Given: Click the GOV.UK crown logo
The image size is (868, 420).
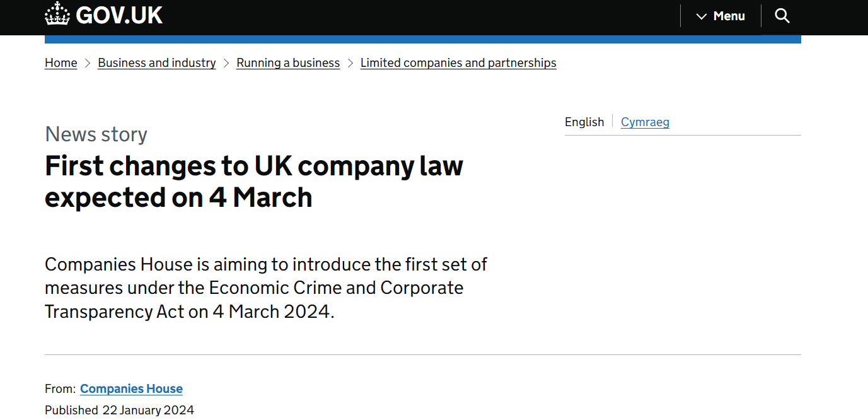Looking at the screenshot, I should click(57, 14).
